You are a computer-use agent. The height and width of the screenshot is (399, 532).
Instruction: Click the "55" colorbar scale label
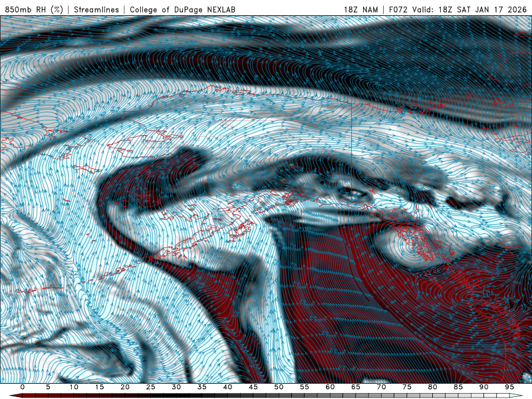(305, 387)
